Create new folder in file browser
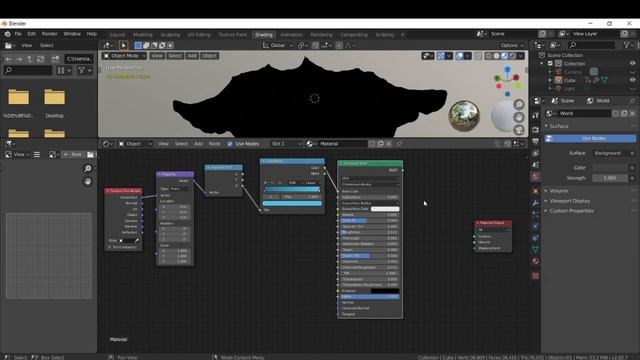Image resolution: width=640 pixels, height=360 pixels. pos(55,59)
